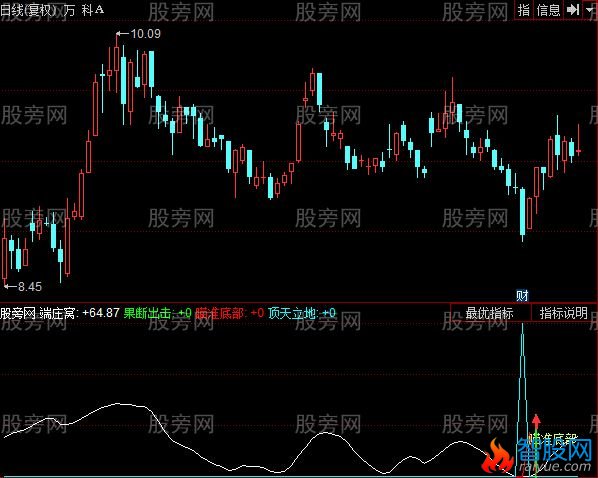The width and height of the screenshot is (598, 478).
Task: Click the jump-to-end arrow icon
Action: pyautogui.click(x=572, y=10)
